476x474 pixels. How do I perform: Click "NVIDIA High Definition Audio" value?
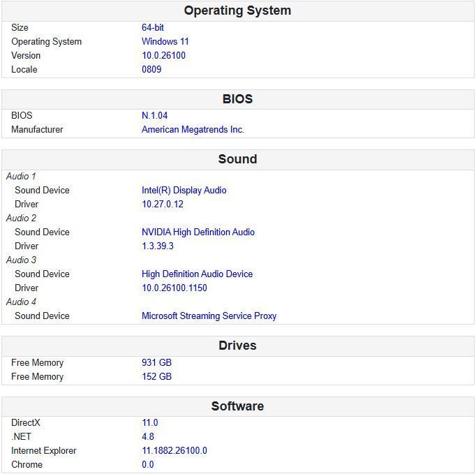coord(198,232)
